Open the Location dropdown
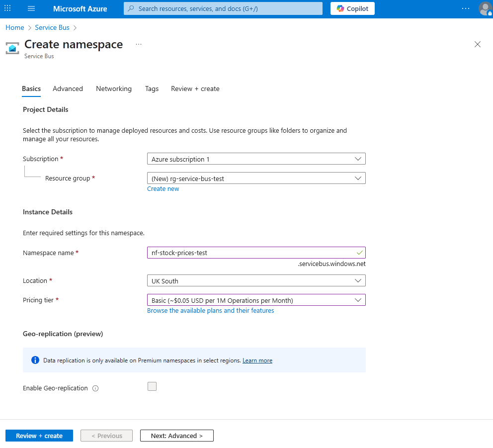Viewport: 493px width, 448px height. (256, 281)
